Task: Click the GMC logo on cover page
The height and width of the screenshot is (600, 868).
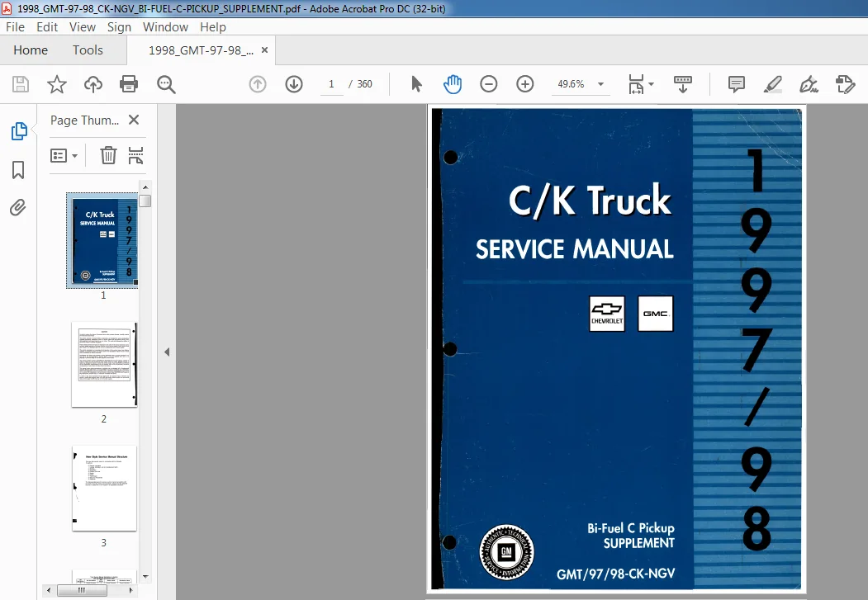Action: [x=656, y=314]
